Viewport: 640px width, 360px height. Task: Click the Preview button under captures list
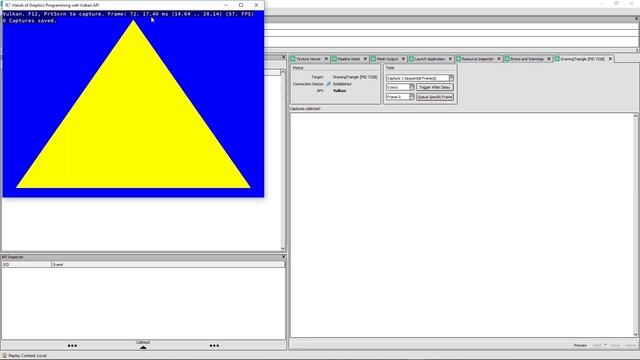[x=580, y=345]
